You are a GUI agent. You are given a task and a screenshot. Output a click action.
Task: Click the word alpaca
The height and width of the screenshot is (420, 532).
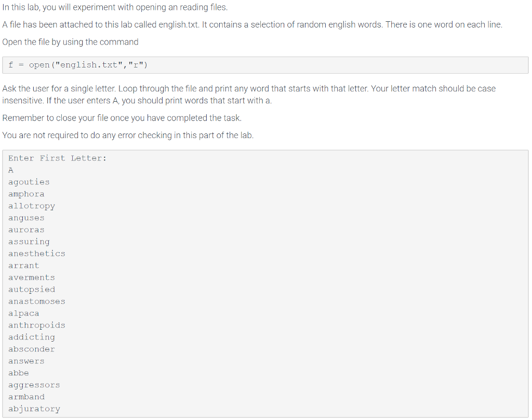pyautogui.click(x=23, y=314)
